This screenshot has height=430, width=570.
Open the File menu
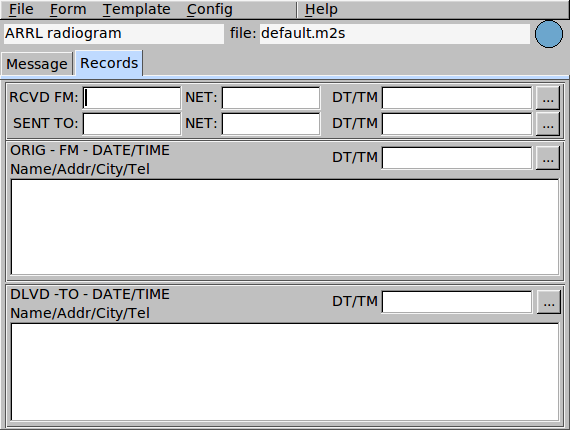pos(21,9)
